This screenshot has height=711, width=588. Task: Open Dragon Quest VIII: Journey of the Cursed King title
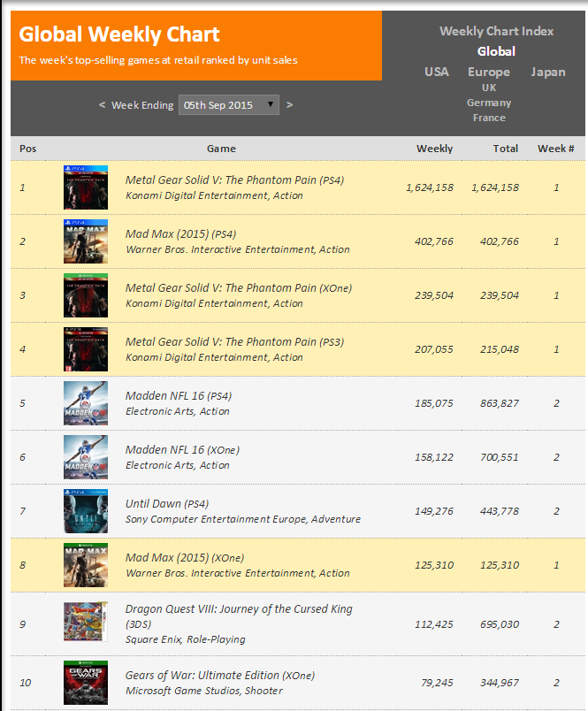tap(239, 616)
